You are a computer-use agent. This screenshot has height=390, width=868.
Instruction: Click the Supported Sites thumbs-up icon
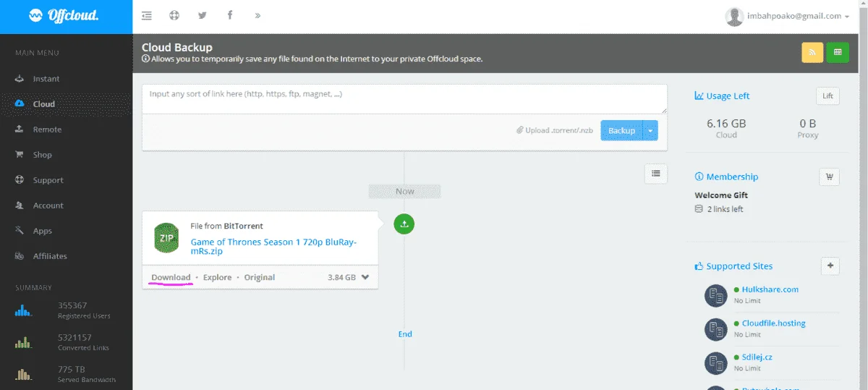tap(699, 266)
